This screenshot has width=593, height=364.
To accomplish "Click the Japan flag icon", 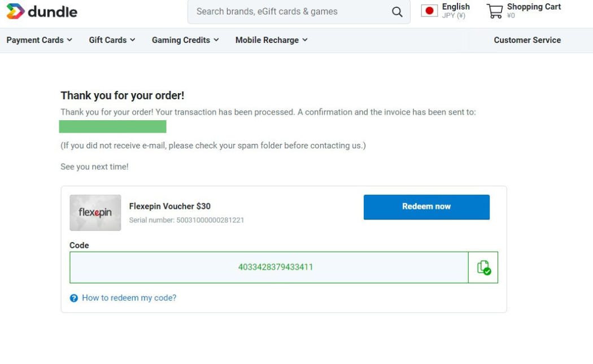I will [429, 11].
